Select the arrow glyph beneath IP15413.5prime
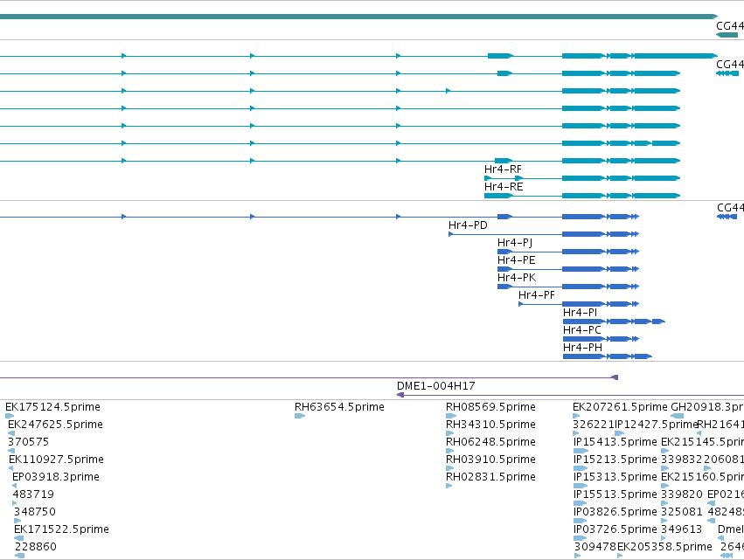Viewport: 744px width, 560px height. click(x=581, y=451)
